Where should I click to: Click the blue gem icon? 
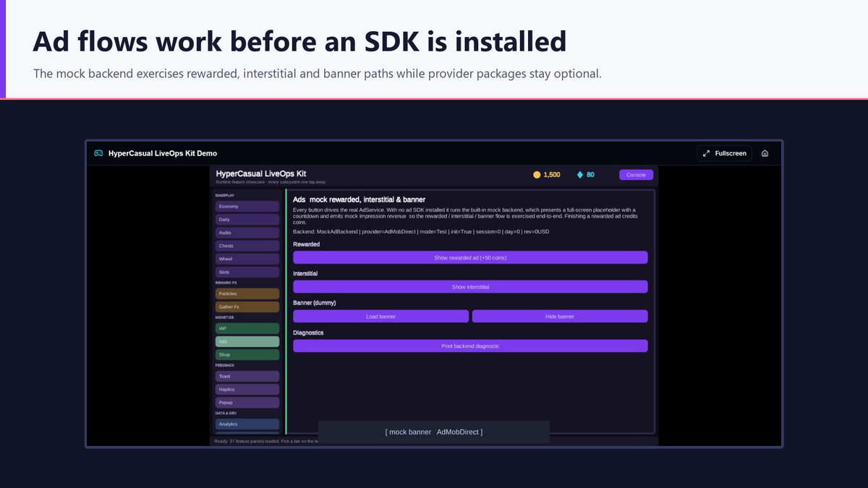pos(579,175)
